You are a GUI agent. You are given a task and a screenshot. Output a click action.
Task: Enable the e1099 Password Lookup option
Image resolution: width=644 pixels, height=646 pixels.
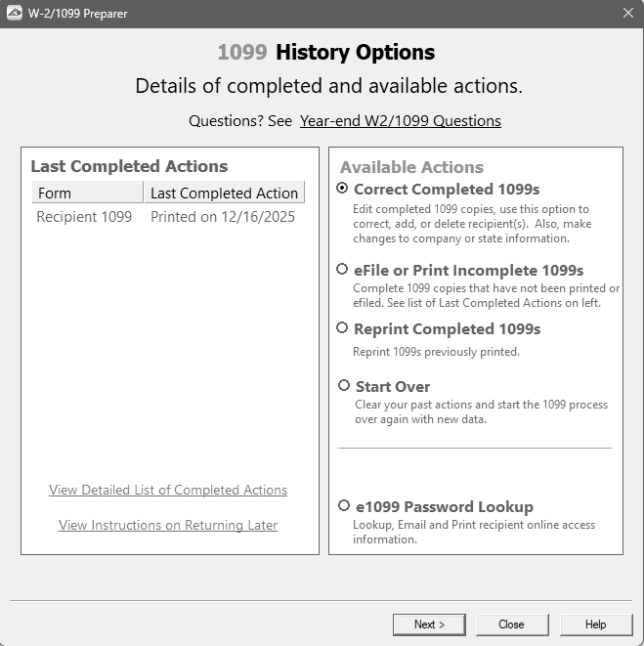(344, 506)
